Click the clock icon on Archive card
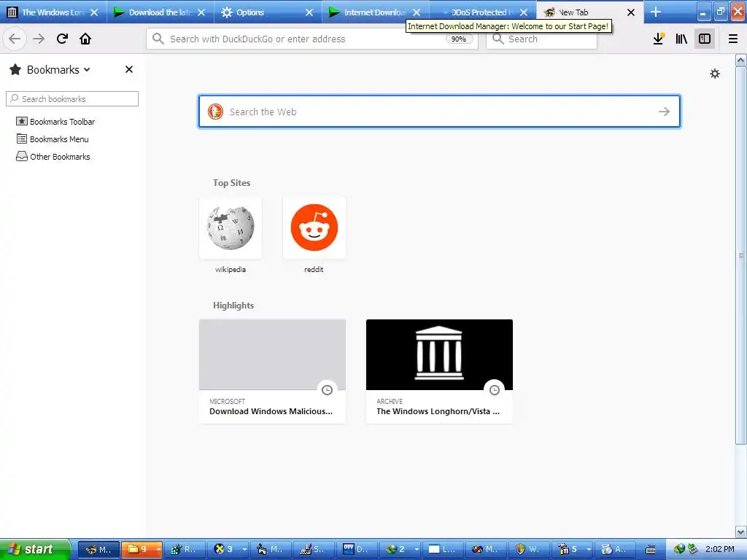This screenshot has height=560, width=747. [495, 390]
